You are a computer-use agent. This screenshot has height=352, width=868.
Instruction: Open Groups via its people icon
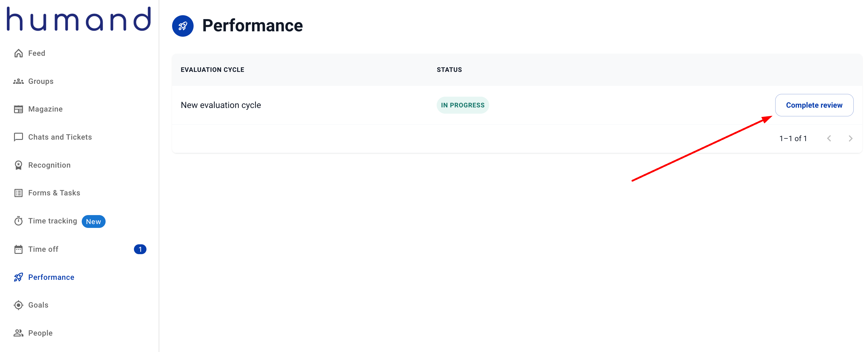pos(18,81)
